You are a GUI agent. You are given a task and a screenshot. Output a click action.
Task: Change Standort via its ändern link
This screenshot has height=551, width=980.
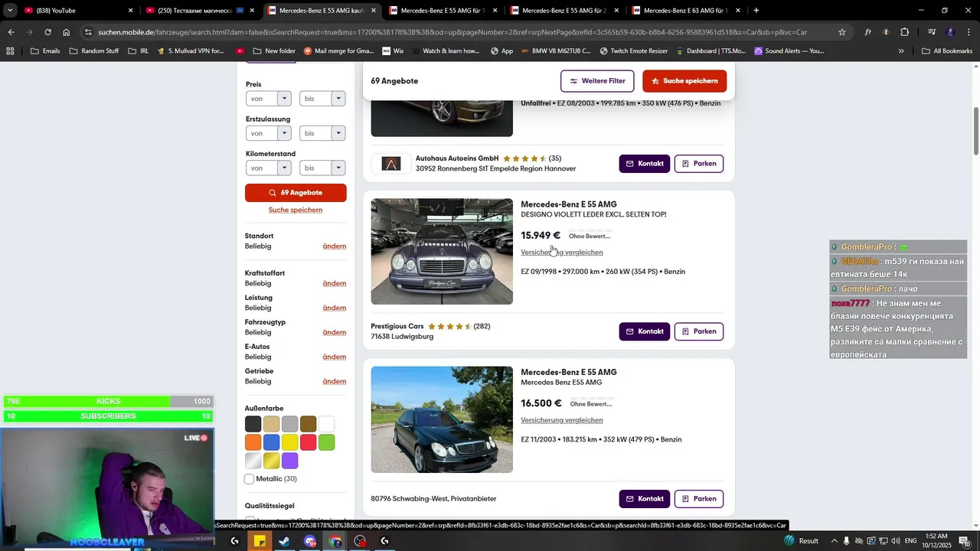[335, 246]
